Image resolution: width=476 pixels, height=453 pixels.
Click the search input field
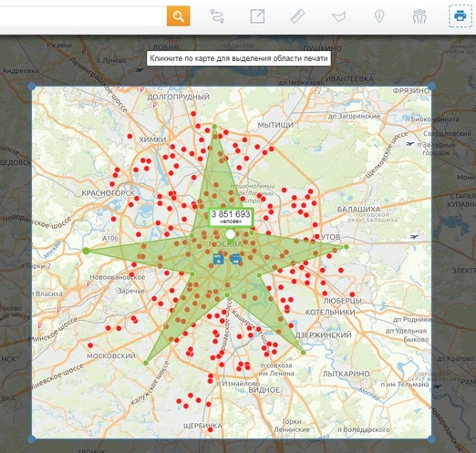(83, 15)
